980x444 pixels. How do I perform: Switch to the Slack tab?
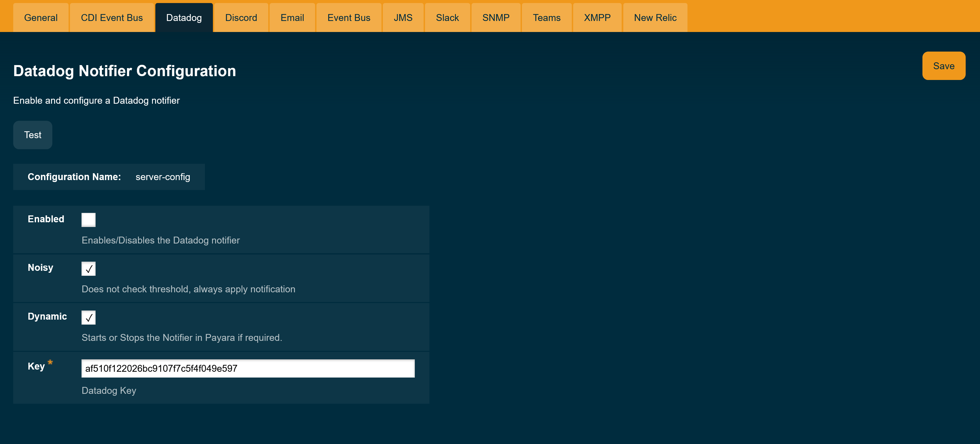[x=447, y=17]
